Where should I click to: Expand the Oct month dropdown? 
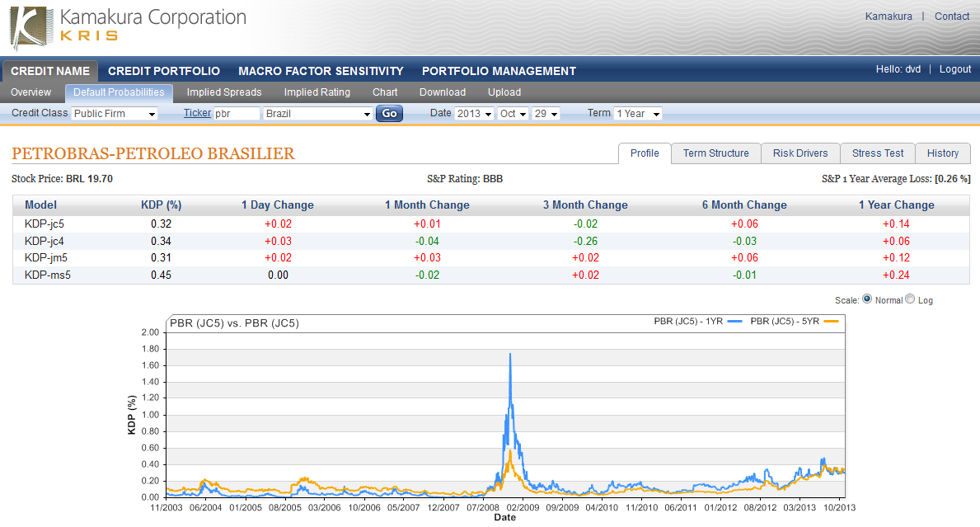tap(513, 114)
